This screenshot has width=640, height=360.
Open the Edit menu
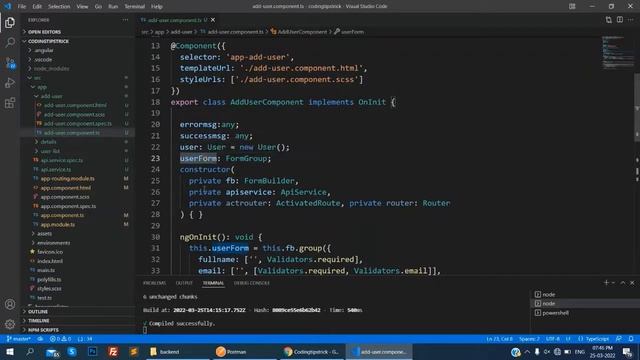click(37, 6)
